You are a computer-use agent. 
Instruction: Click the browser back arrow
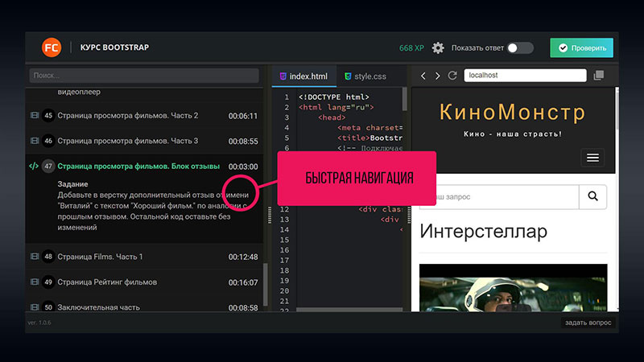click(x=422, y=76)
